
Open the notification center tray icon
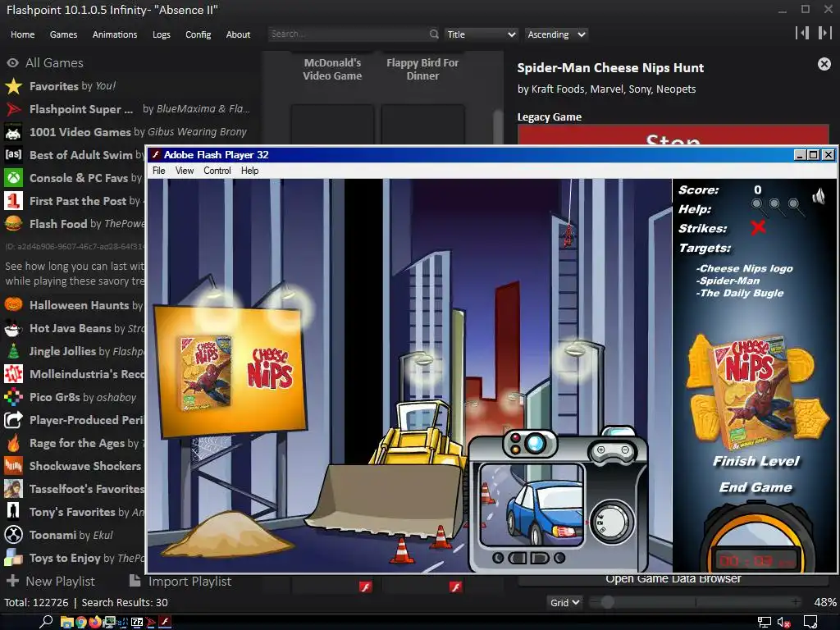point(810,622)
